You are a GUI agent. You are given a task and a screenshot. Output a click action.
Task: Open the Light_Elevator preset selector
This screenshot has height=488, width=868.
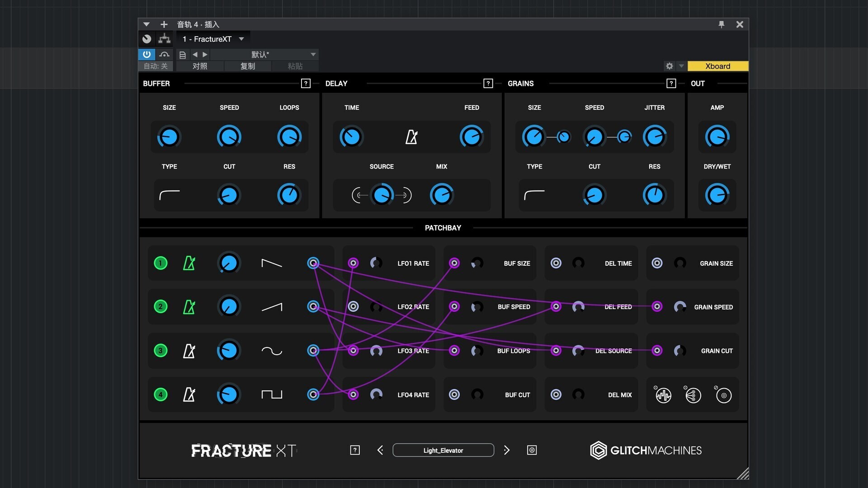click(443, 450)
